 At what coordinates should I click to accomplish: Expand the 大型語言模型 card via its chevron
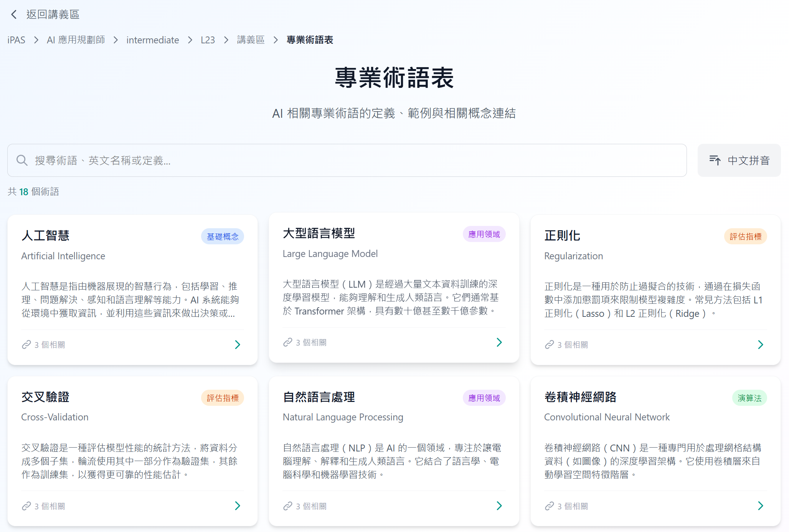coord(499,342)
